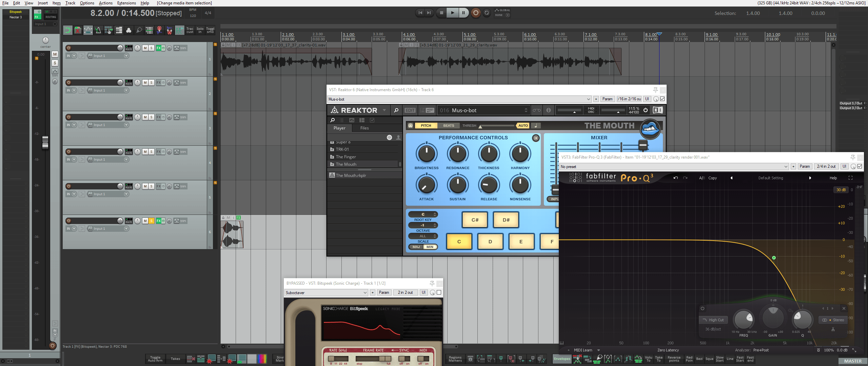Screen dimensions: 868x366
Task: Switch to Files tab in Reaktor browser
Action: click(x=364, y=128)
